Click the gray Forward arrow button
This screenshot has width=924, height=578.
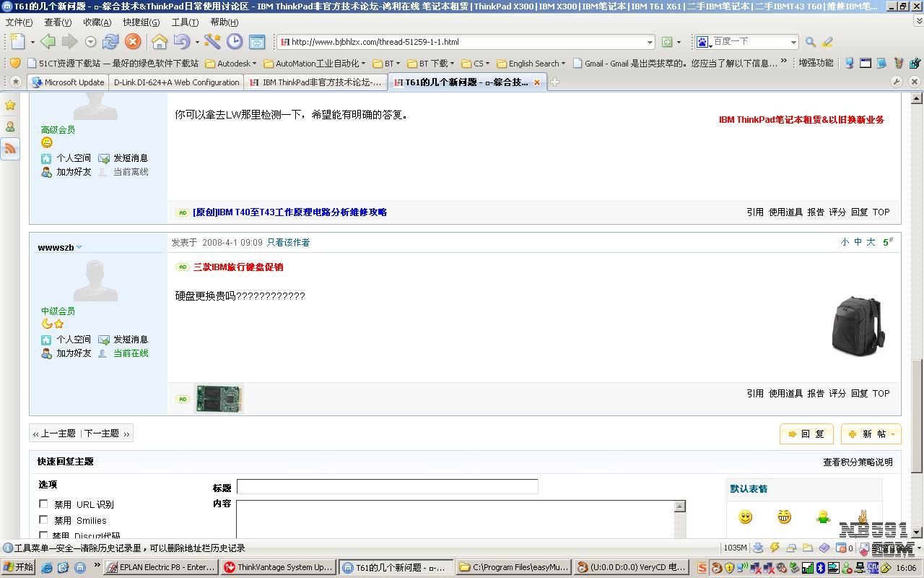pos(69,42)
